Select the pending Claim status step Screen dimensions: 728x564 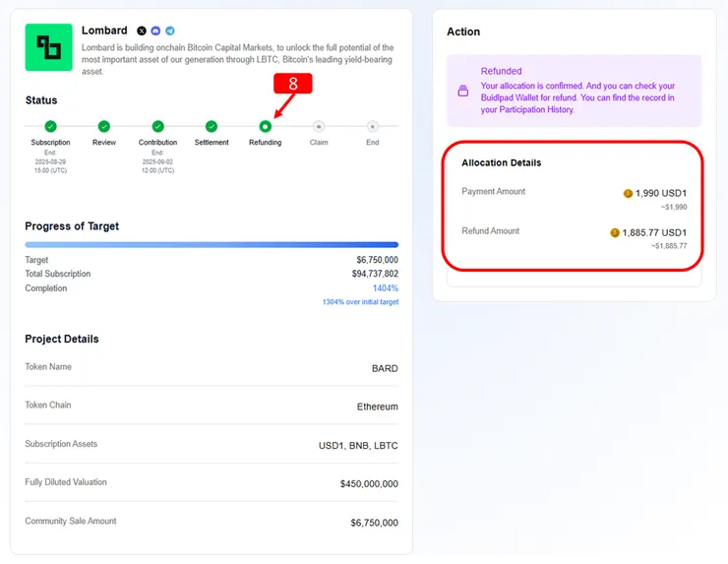coord(319,126)
